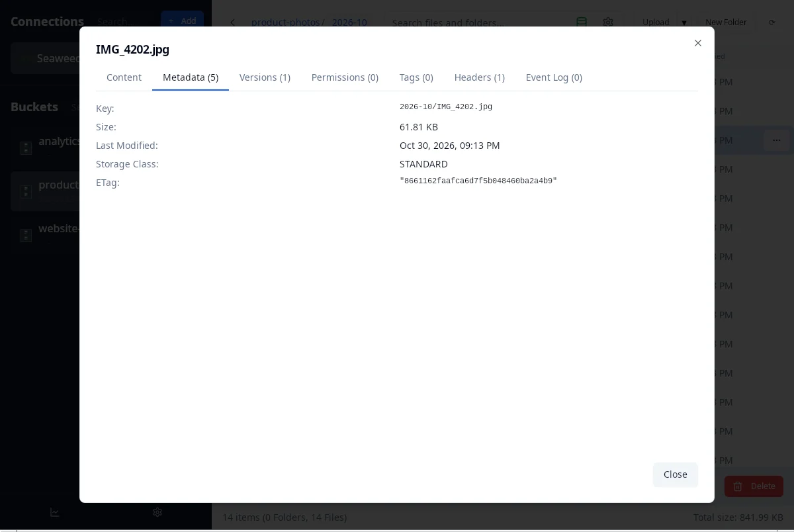
Task: Click the refresh icon in toolbar
Action: point(772,22)
